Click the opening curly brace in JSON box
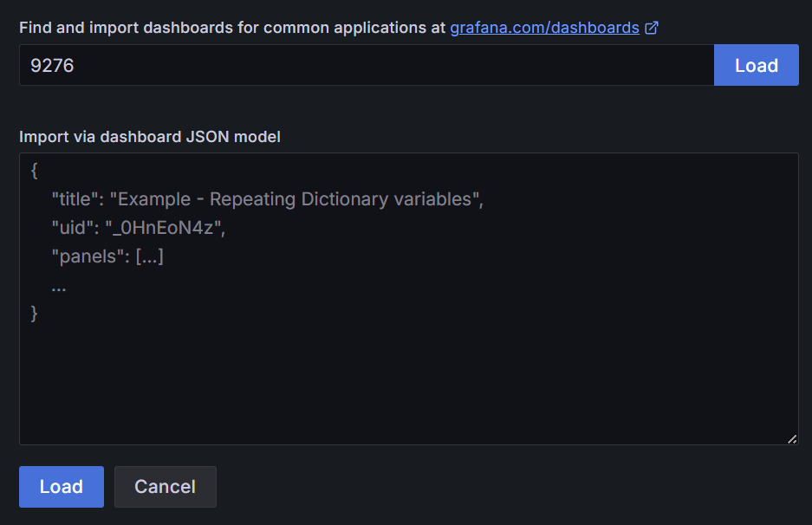The height and width of the screenshot is (525, 812). (x=34, y=171)
